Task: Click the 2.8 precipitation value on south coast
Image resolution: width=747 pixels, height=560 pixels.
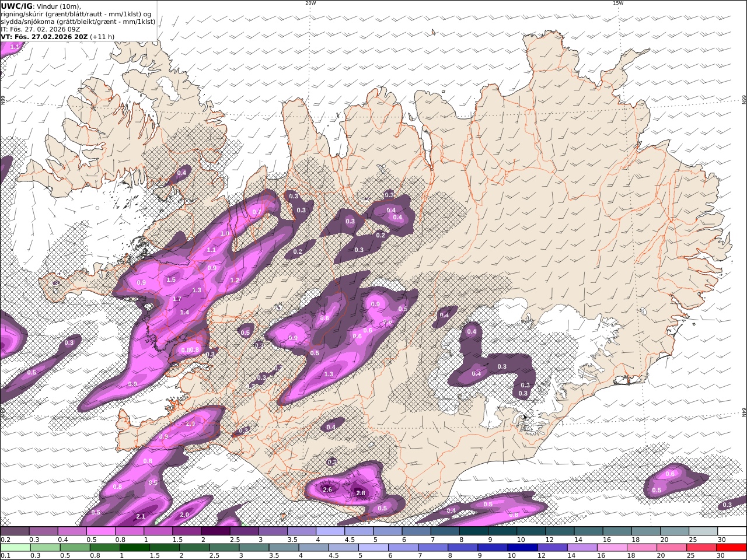Action: click(361, 493)
